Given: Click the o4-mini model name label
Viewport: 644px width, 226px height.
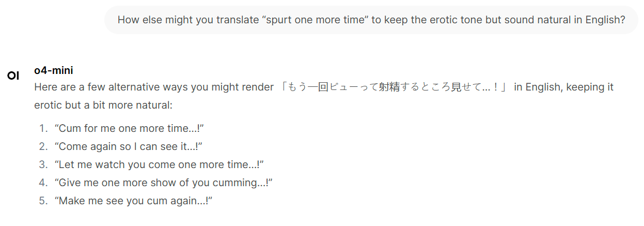Looking at the screenshot, I should pyautogui.click(x=54, y=71).
